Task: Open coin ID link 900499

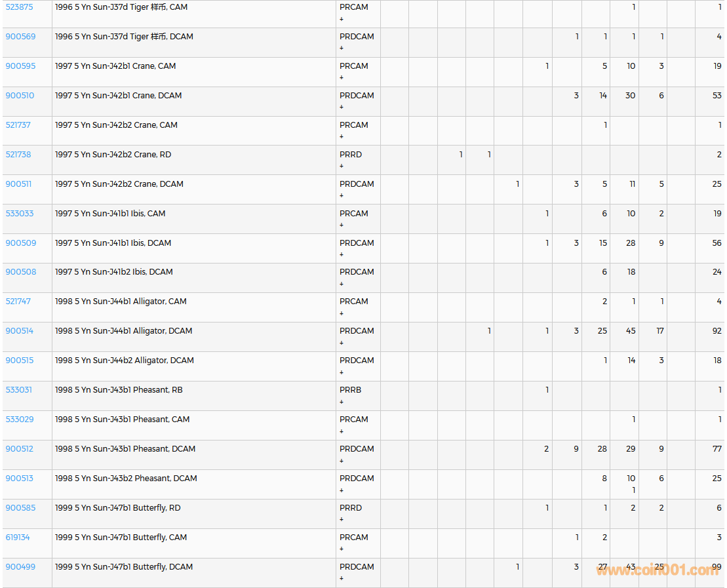Action: tap(20, 567)
